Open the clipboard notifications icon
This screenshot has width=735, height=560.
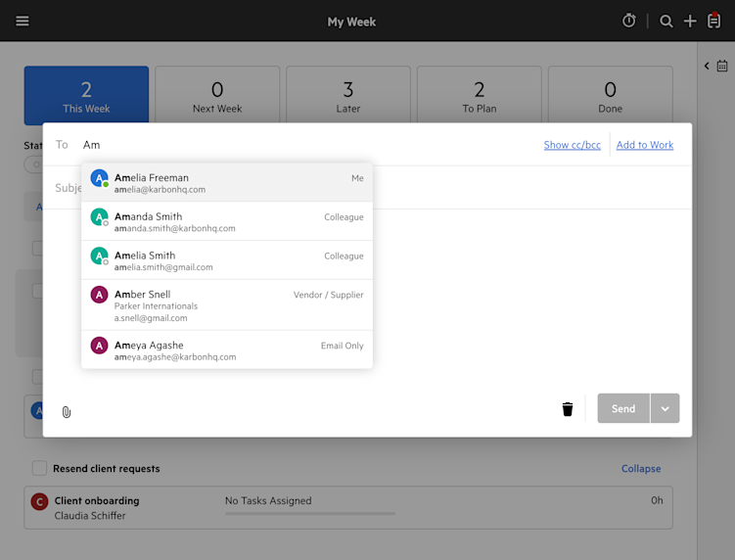tap(713, 21)
